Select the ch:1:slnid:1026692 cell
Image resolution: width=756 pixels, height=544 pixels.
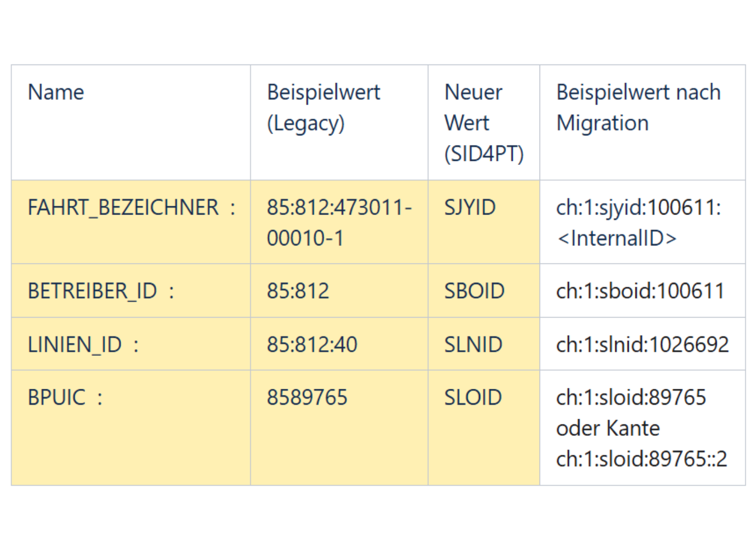pos(642,344)
